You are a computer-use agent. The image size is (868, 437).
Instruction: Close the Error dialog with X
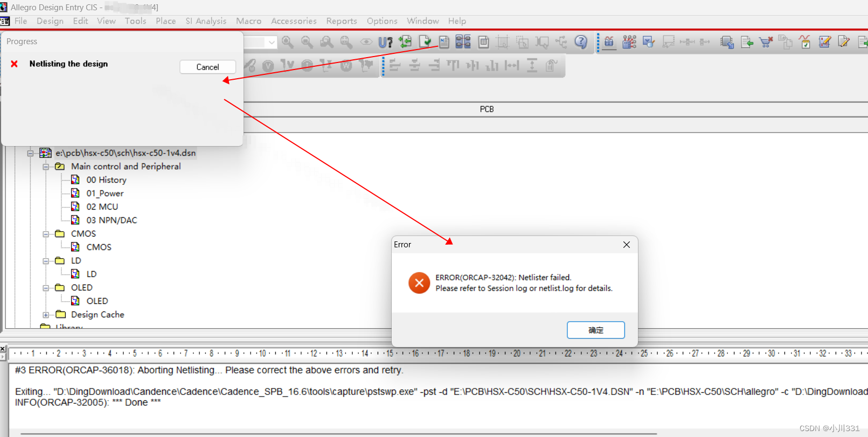pos(627,245)
